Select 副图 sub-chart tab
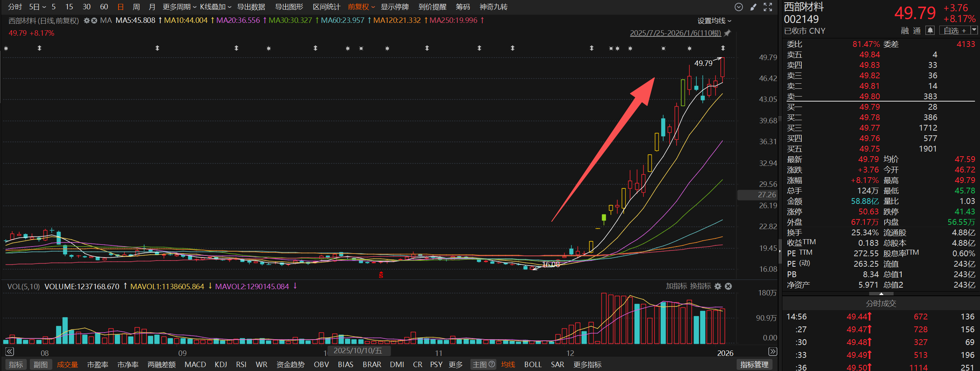Screen dimensions: 980x371 (41, 364)
